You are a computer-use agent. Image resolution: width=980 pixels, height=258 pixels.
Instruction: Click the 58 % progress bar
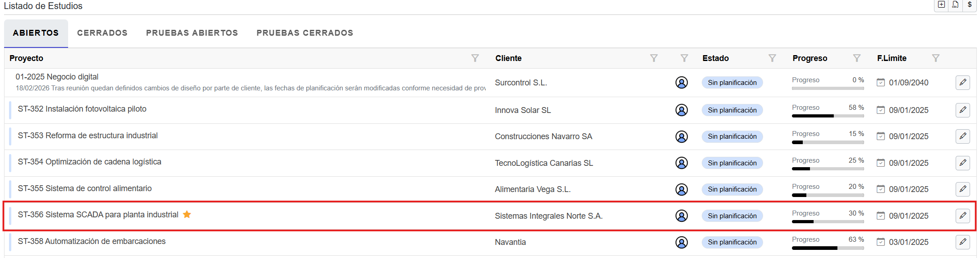828,116
